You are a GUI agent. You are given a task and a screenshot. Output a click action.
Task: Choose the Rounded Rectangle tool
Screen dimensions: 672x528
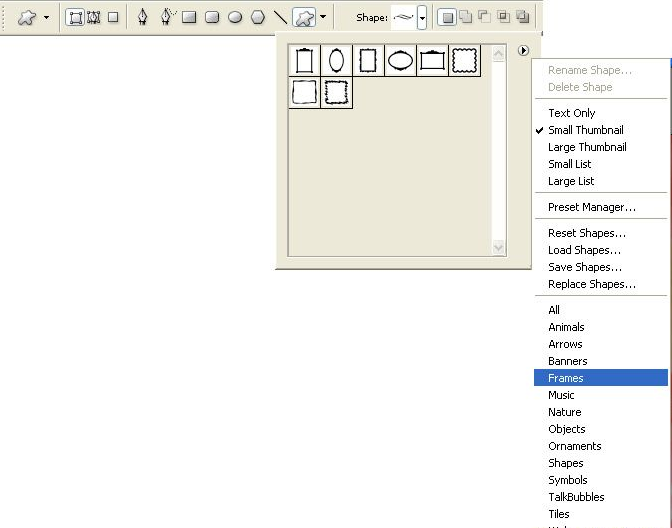click(x=212, y=17)
